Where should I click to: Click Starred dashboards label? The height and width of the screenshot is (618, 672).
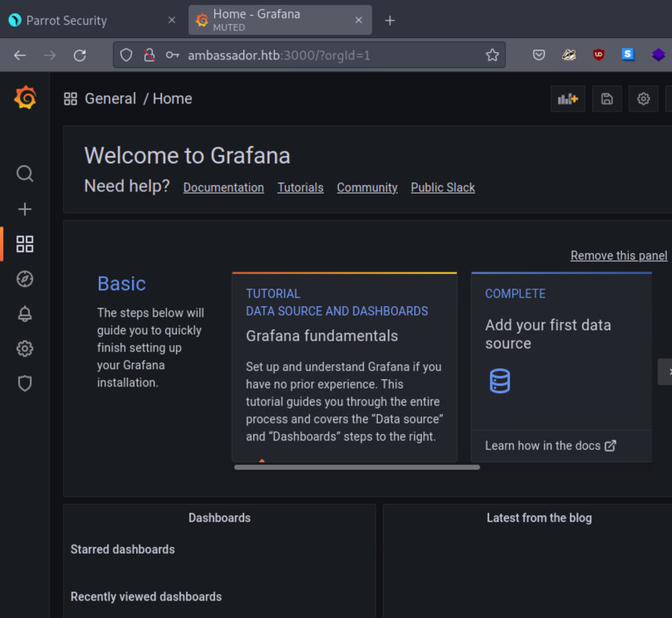122,549
